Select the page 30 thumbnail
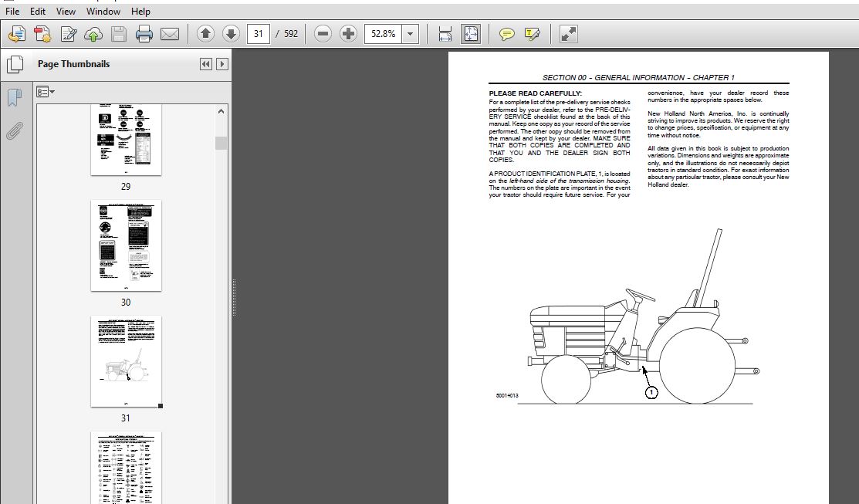The height and width of the screenshot is (504, 859). coord(126,245)
